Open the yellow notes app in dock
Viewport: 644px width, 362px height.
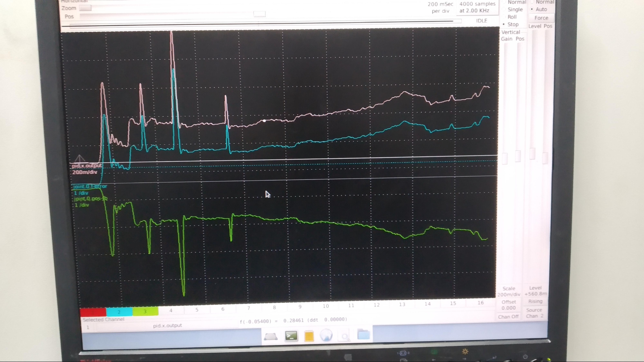309,336
